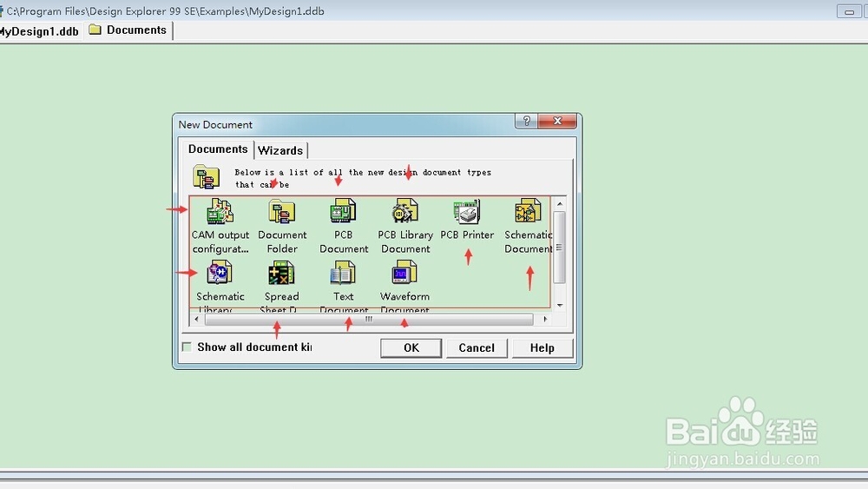Select the PCB Document icon
The height and width of the screenshot is (489, 868).
pyautogui.click(x=343, y=212)
